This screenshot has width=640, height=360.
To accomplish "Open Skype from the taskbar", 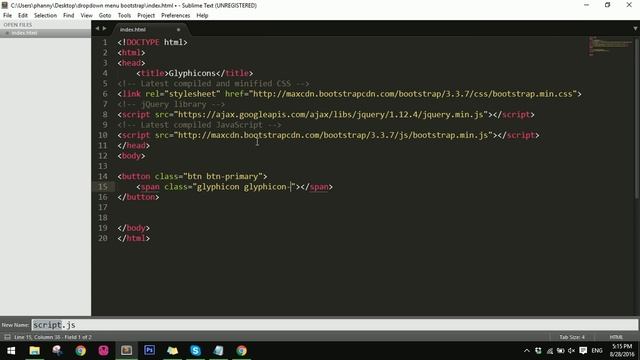I will point(196,351).
